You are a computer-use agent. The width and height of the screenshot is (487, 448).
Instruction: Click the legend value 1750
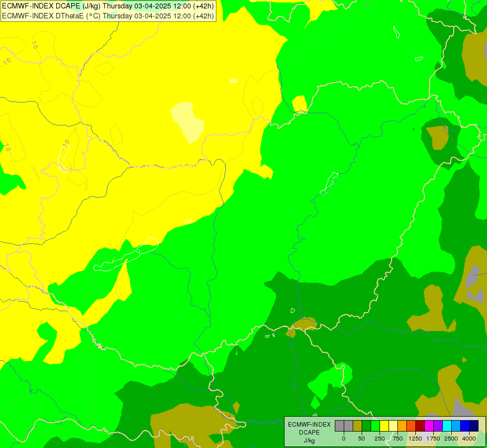[x=433, y=439]
